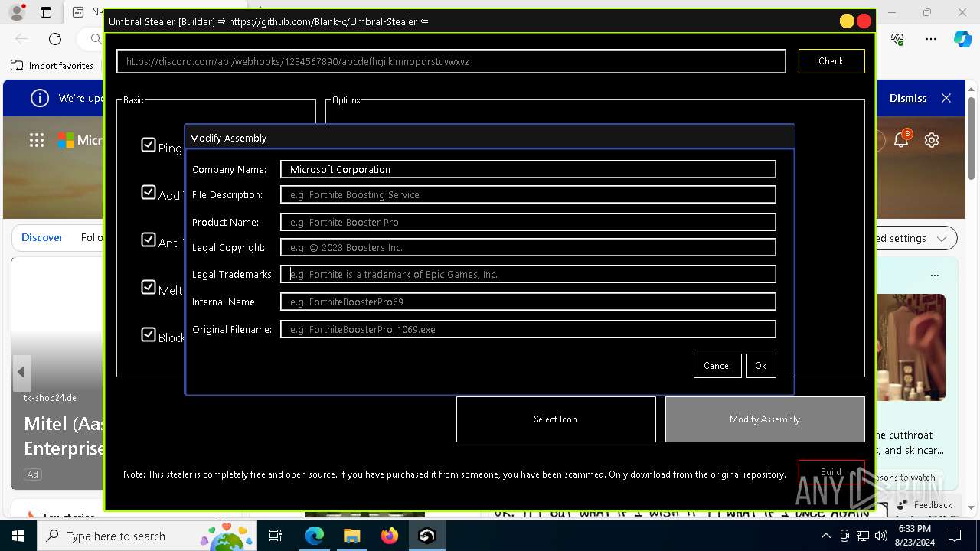Screen dimensions: 980x551
Task: Click the Internal Name field
Action: pos(528,302)
